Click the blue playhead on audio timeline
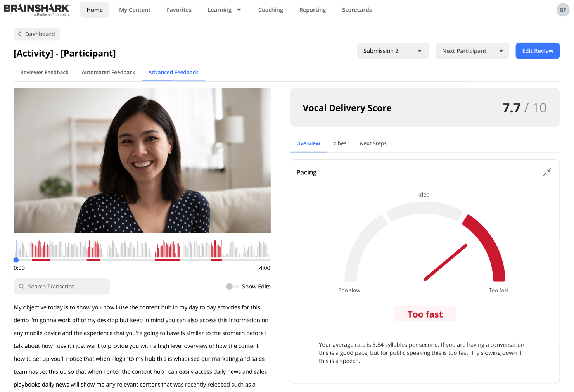The height and width of the screenshot is (392, 574). tap(16, 260)
